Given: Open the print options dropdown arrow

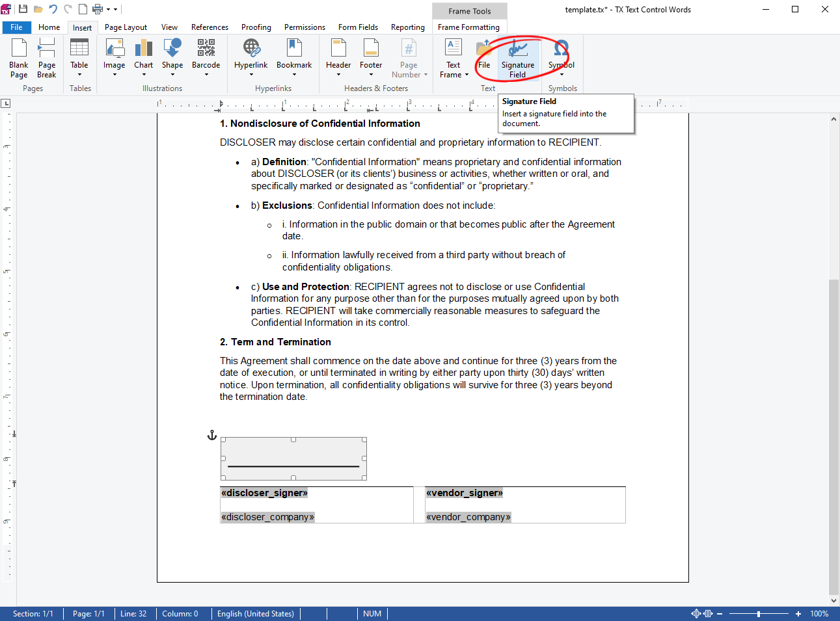Looking at the screenshot, I should point(108,9).
